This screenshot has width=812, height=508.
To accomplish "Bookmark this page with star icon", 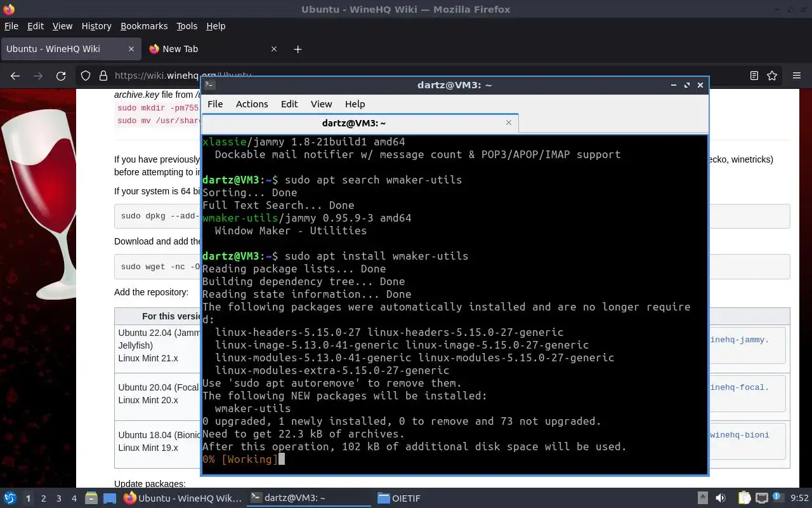I will tap(772, 76).
